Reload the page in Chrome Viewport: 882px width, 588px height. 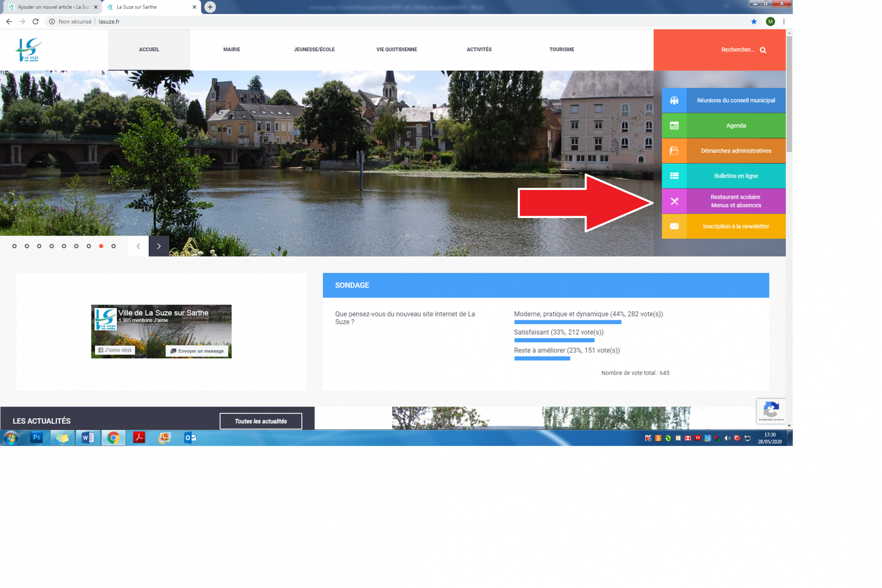35,21
